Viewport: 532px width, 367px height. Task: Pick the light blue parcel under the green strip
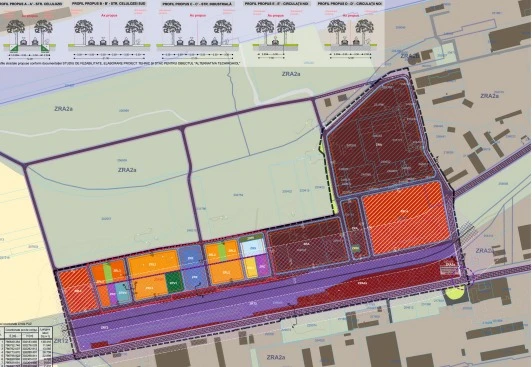coord(252,249)
